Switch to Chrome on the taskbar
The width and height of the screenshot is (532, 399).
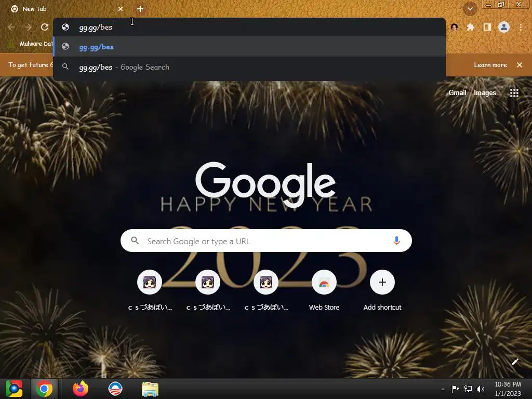44,389
